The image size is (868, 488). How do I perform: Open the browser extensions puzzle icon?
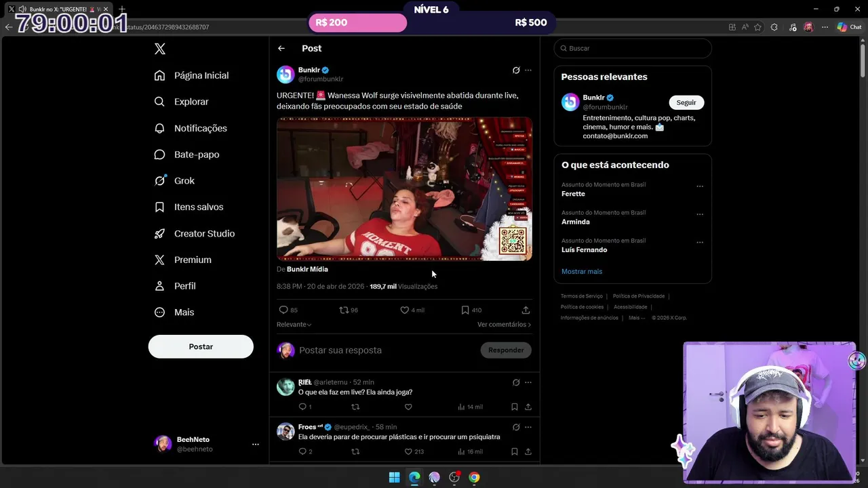coord(774,27)
